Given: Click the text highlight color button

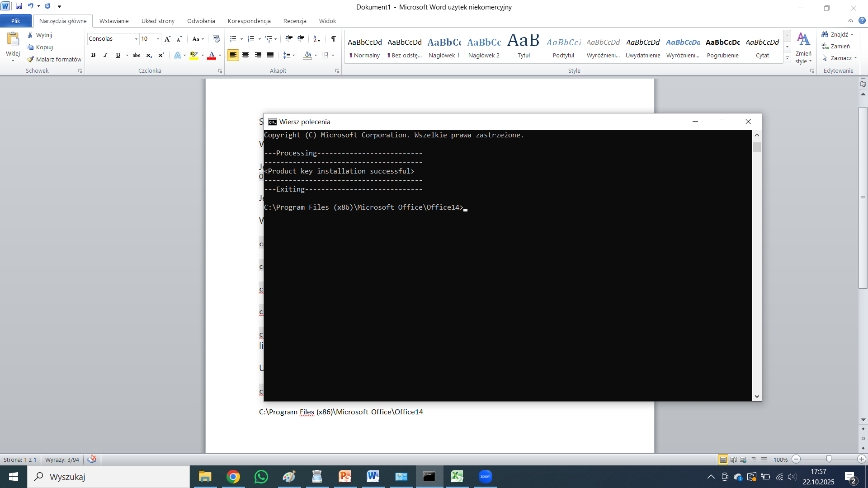Looking at the screenshot, I should (x=194, y=55).
